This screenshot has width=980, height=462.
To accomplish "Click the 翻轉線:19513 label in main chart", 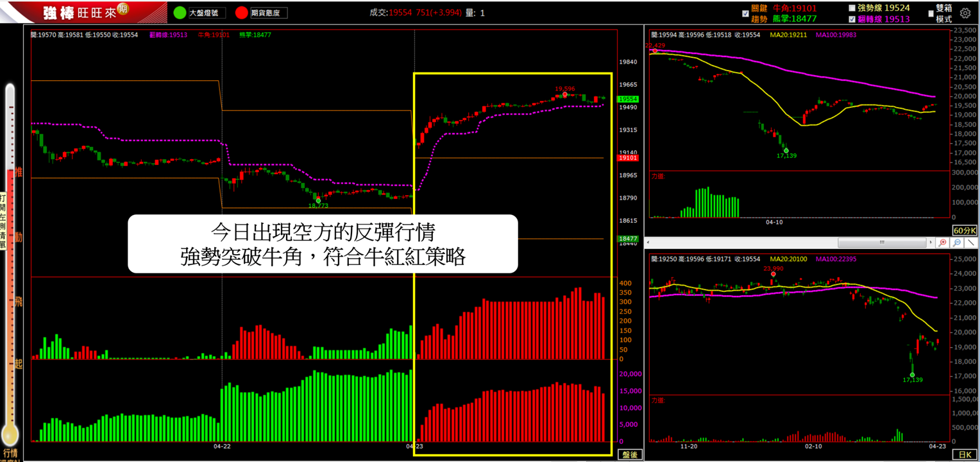I will tap(168, 35).
